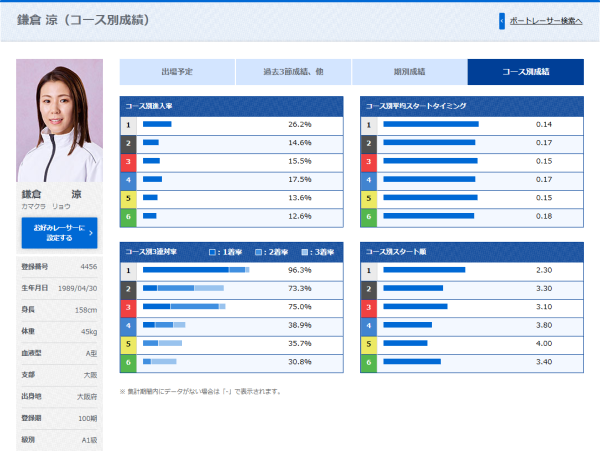Click blue course 4 badge in コース別平均スタートタイミング
Screen dimensions: 600x451
369,180
